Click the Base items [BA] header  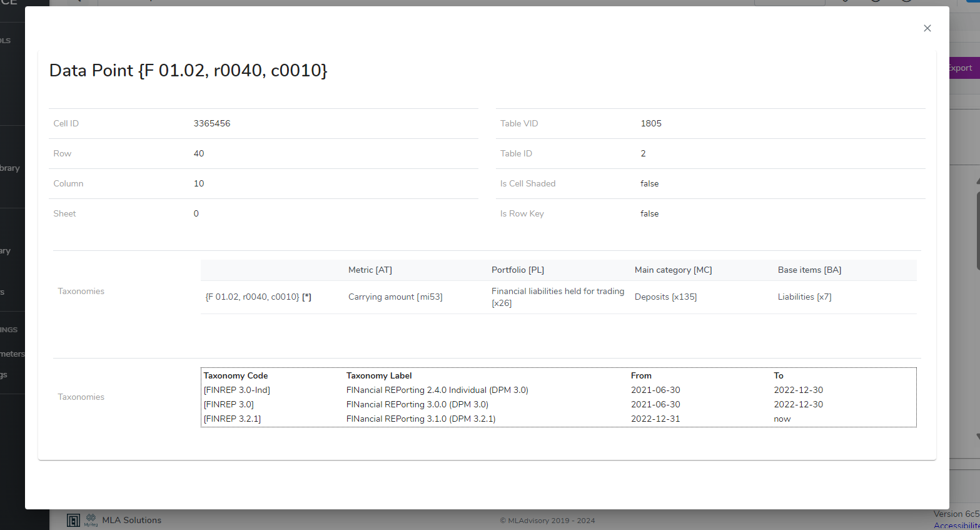tap(809, 270)
